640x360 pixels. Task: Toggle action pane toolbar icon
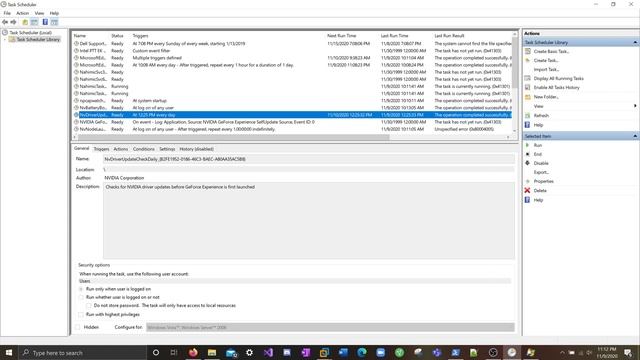54,22
